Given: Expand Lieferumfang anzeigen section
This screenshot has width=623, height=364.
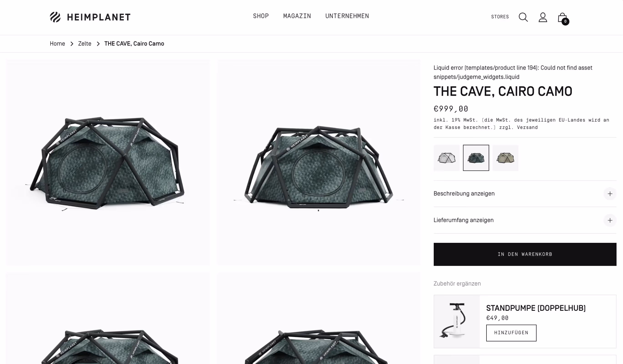Looking at the screenshot, I should [525, 220].
